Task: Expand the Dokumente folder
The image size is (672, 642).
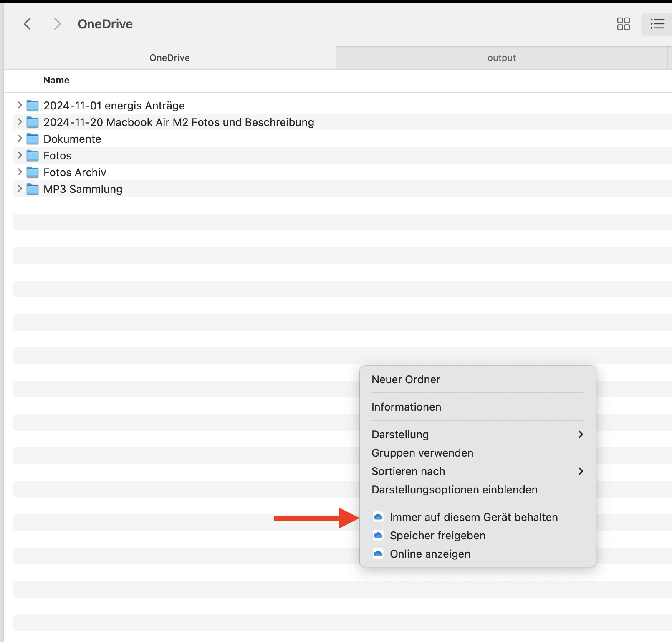Action: 20,138
